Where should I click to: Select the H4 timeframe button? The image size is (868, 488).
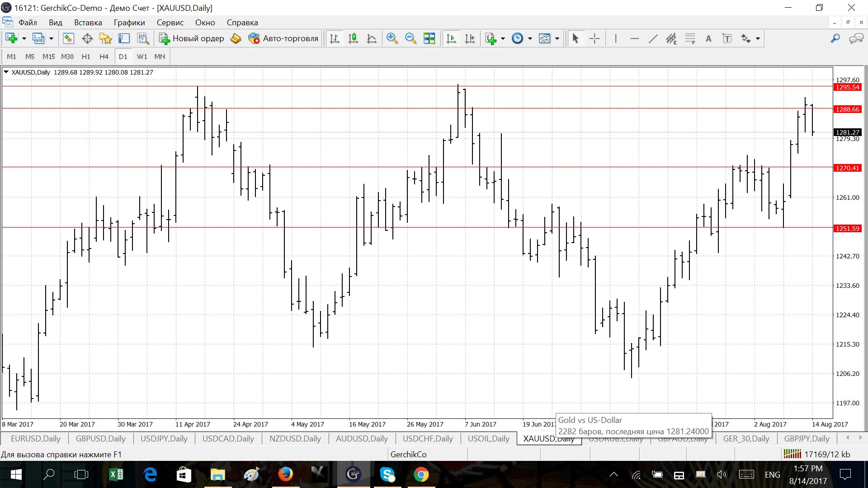click(x=104, y=56)
